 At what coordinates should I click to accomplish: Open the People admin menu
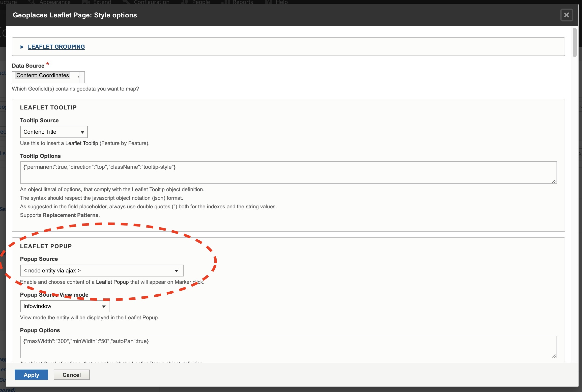coord(201,2)
